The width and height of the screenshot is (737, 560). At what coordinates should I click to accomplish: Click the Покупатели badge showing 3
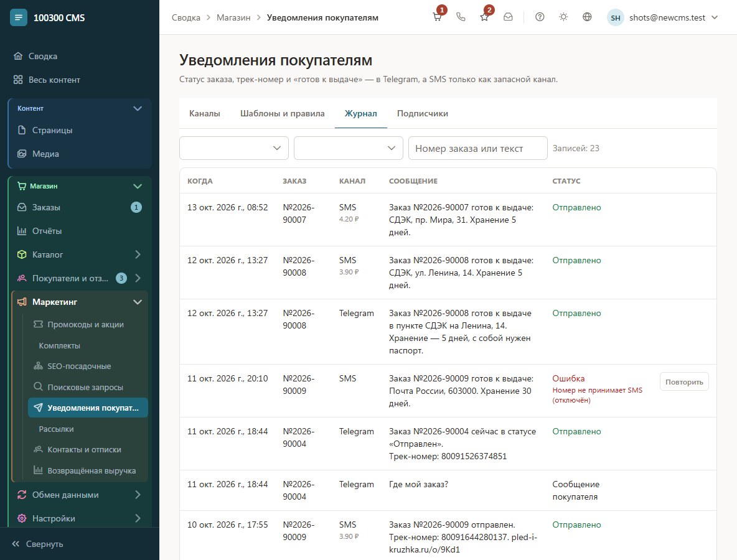[121, 278]
